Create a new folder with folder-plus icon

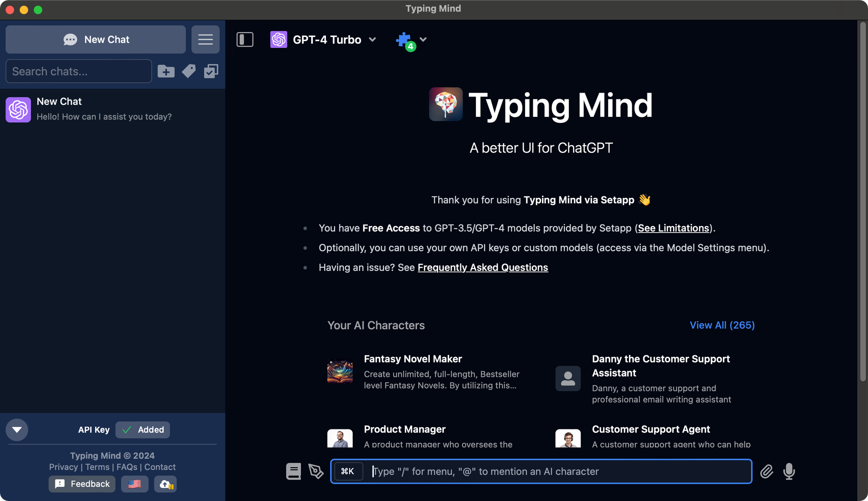coord(166,71)
